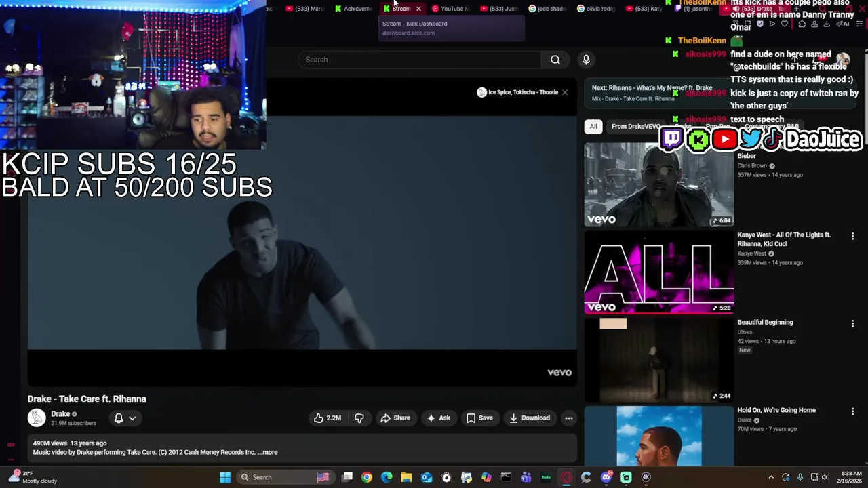
Task: Click the Kanye West - All Of The Lights title
Action: click(784, 239)
